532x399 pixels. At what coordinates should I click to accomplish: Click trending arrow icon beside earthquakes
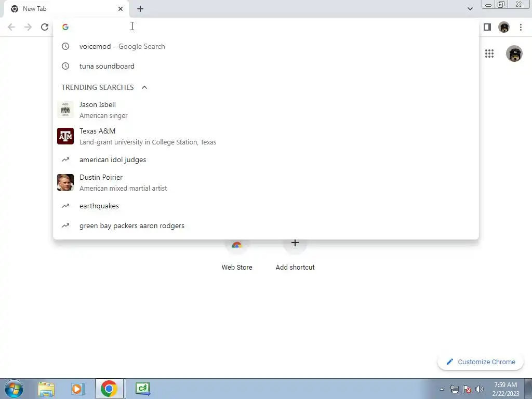[x=65, y=206]
